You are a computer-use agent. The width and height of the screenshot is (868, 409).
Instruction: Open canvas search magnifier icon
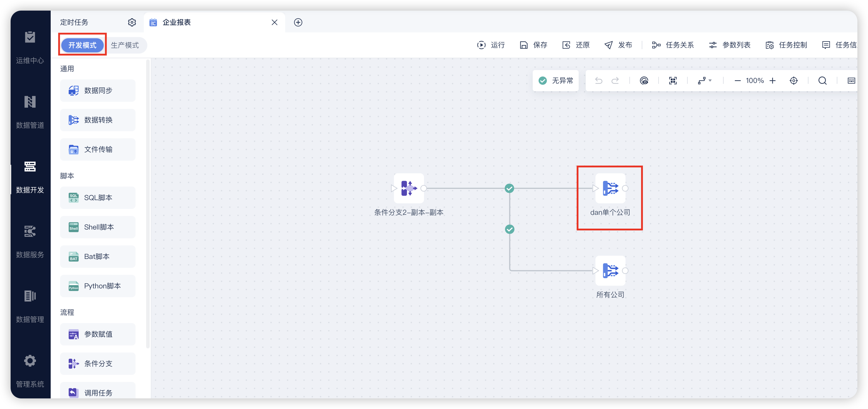(822, 80)
